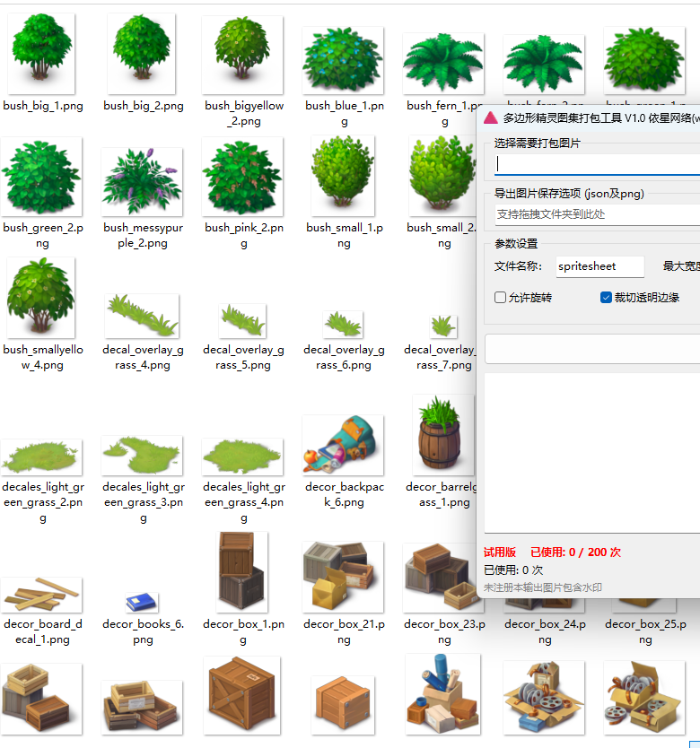The width and height of the screenshot is (700, 748).
Task: Select the decales_light_green_grass_2.png thumbnail
Action: coord(41,457)
